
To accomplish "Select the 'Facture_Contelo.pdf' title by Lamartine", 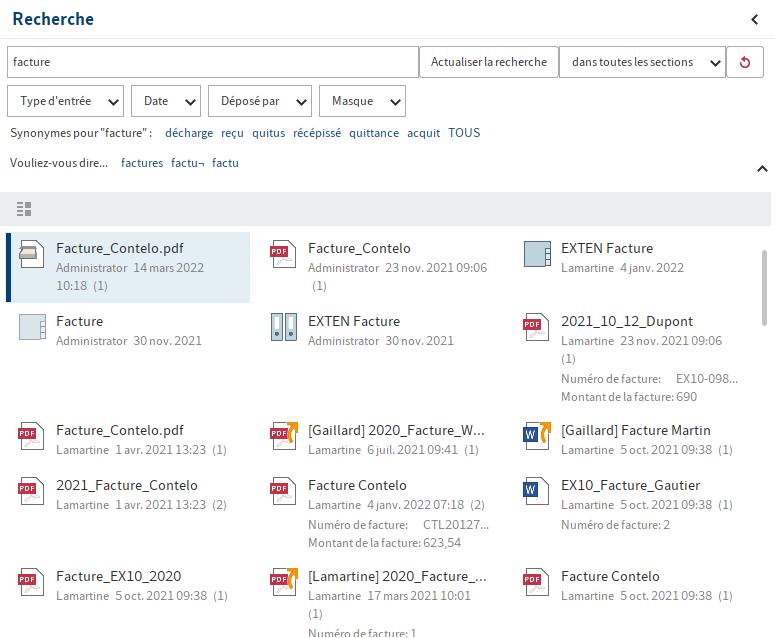I will point(120,430).
